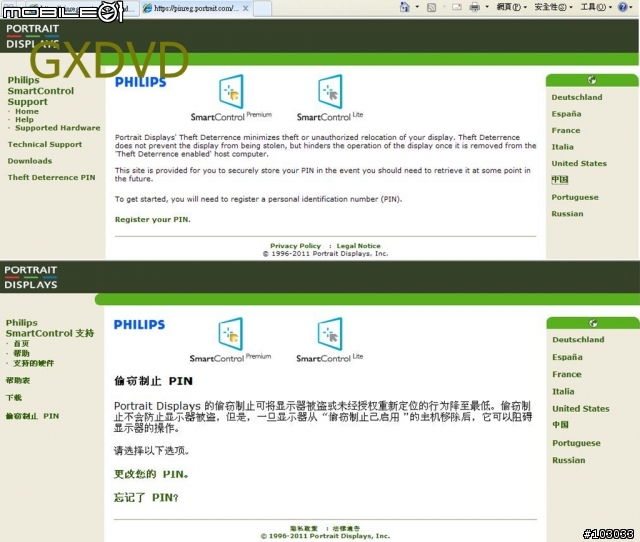Open the Privacy Policy link
The width and height of the screenshot is (640, 542).
(x=296, y=246)
